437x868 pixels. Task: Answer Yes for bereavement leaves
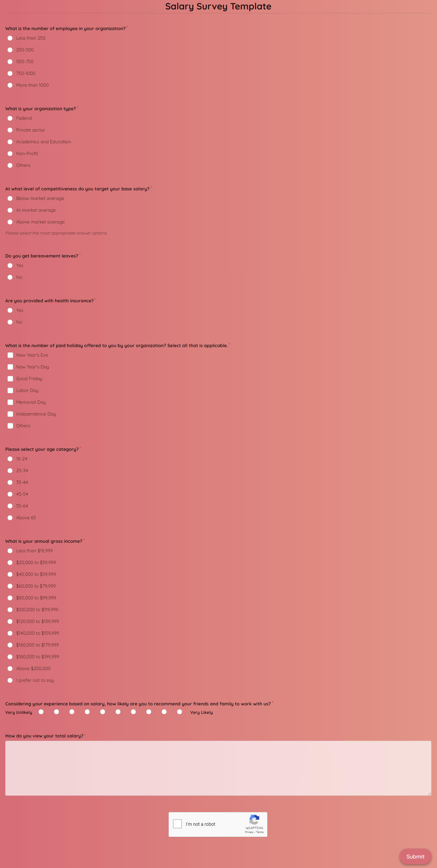[10, 266]
